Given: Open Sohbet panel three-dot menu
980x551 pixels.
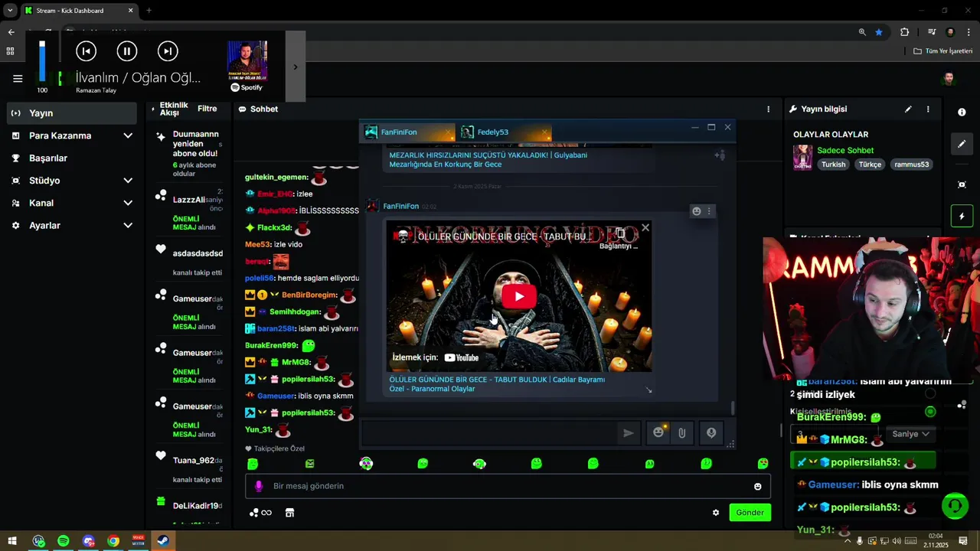Looking at the screenshot, I should (769, 109).
